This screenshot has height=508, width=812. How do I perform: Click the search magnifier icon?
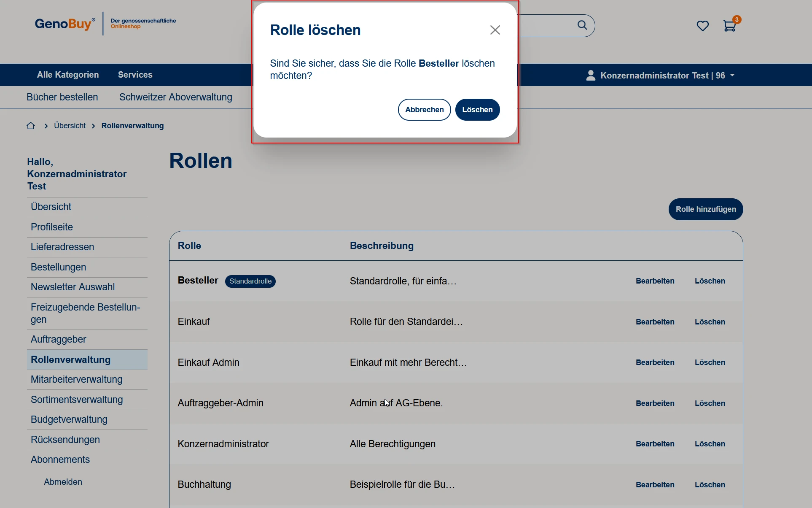click(582, 25)
